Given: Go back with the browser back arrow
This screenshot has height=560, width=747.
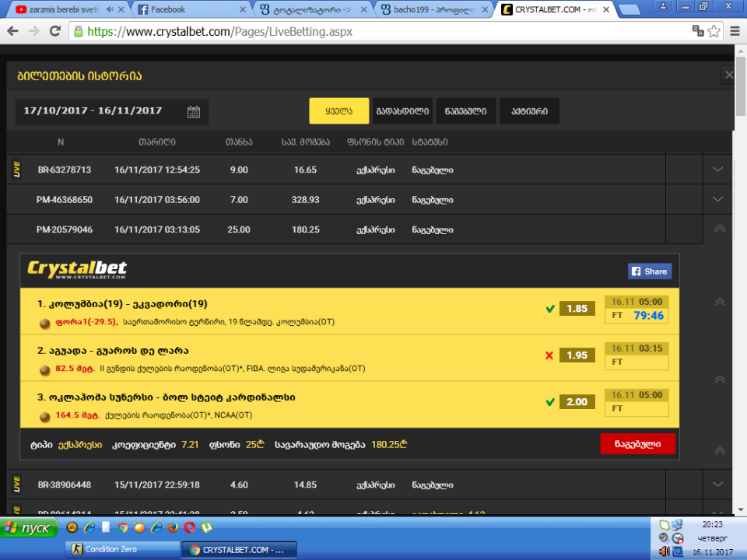Looking at the screenshot, I should [x=13, y=31].
